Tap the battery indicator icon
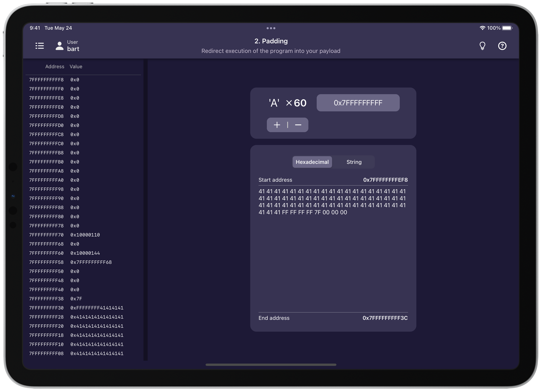The width and height of the screenshot is (542, 392). click(x=507, y=28)
